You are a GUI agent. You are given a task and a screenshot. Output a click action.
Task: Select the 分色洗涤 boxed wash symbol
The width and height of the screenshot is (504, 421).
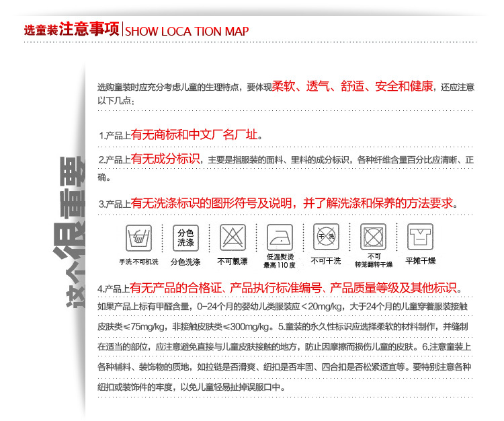point(185,237)
